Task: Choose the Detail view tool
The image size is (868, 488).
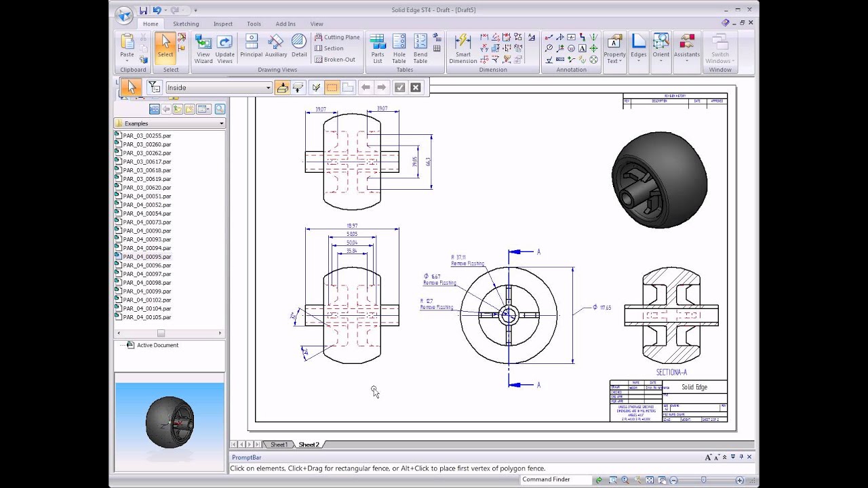Action: coord(299,46)
